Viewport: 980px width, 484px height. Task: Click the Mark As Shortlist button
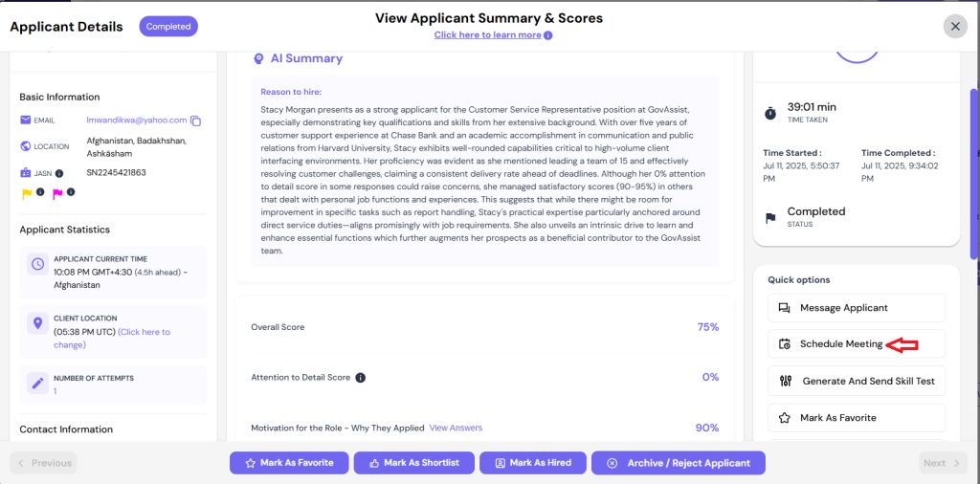point(414,463)
